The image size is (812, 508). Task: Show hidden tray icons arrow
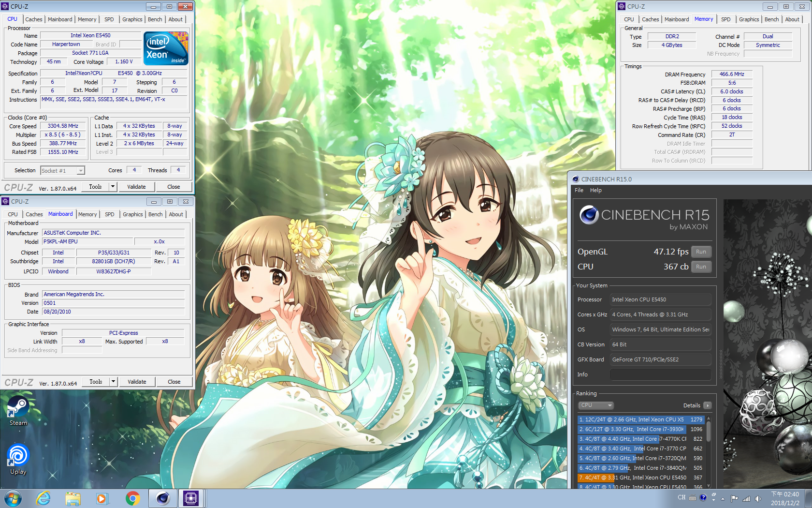723,498
